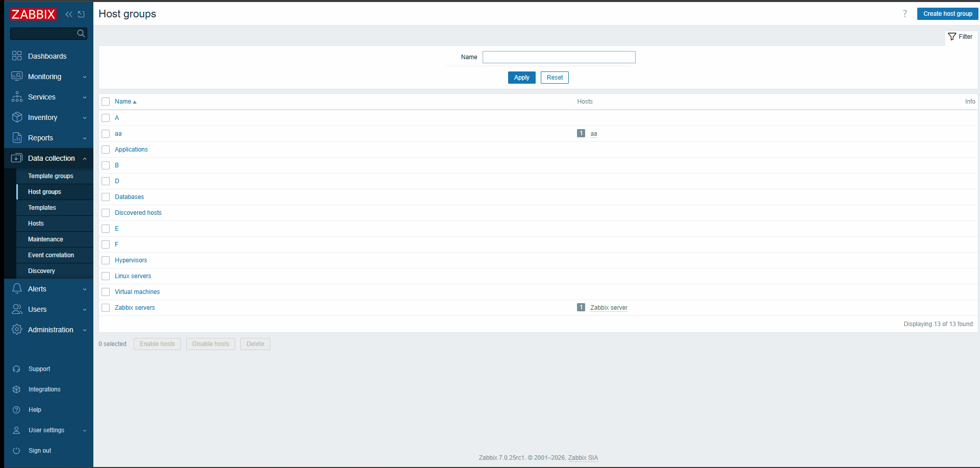Viewport: 980px width, 468px height.
Task: Collapse the Data collection section chevron
Action: coord(85,159)
